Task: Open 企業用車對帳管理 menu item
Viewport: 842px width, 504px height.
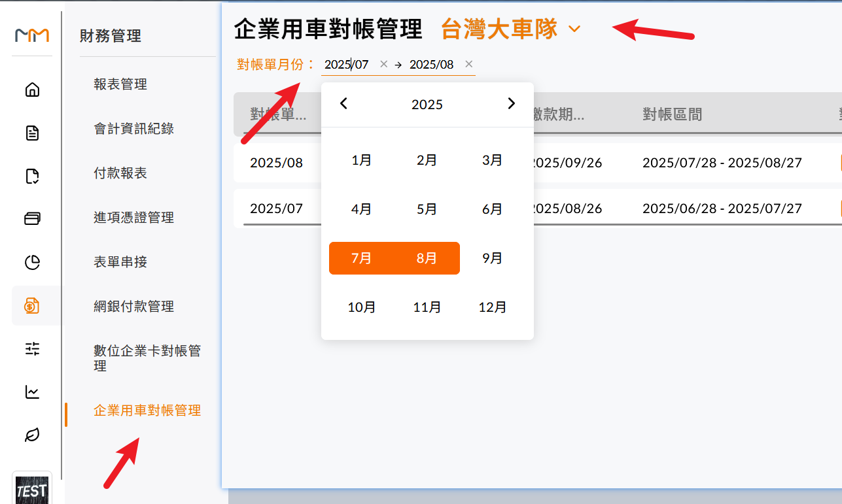Action: coord(147,411)
